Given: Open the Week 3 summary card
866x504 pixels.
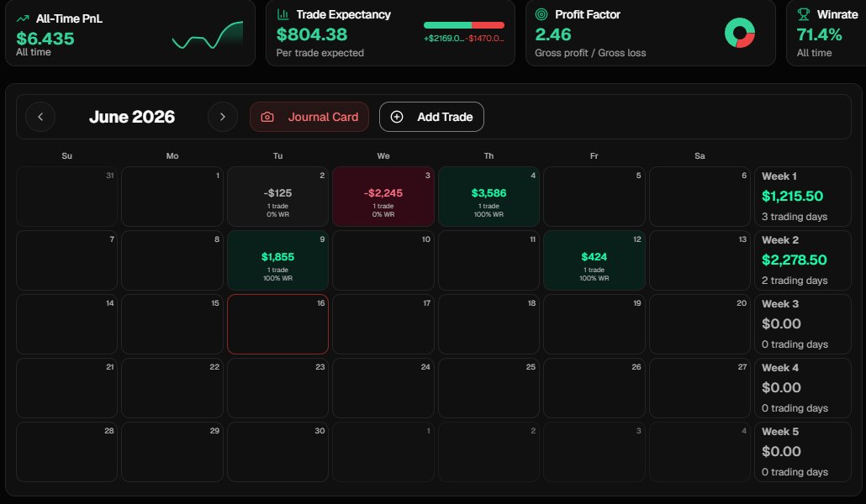Looking at the screenshot, I should pos(803,324).
